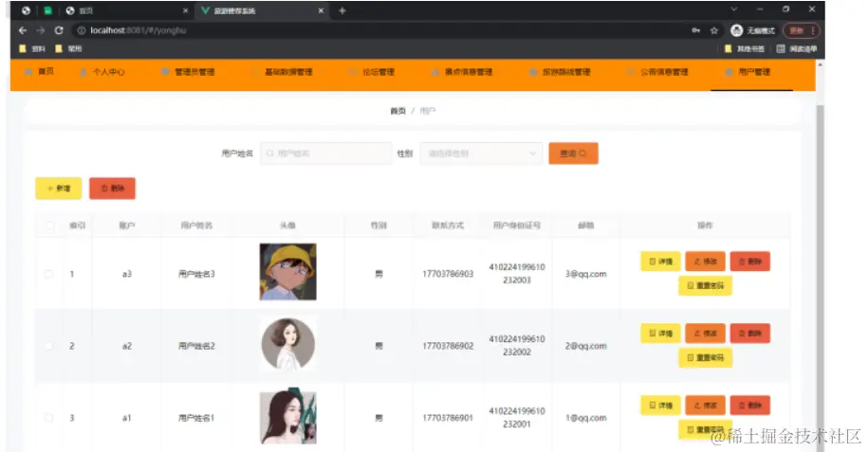Expand the 基础数据管理 navigation menu
This screenshot has height=452, width=868.
(x=286, y=72)
